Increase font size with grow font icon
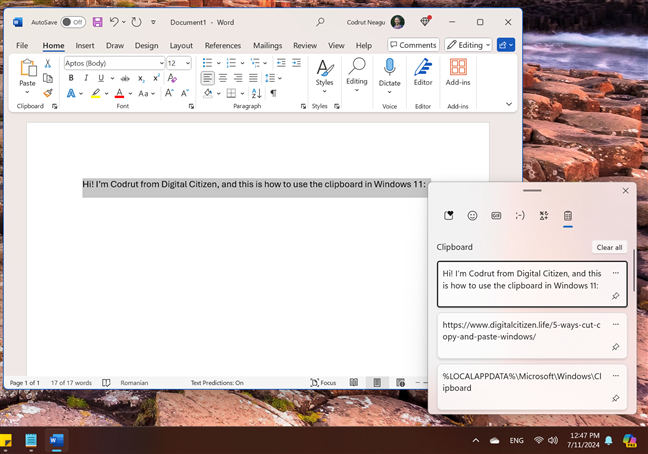This screenshot has height=454, width=648. [x=169, y=93]
